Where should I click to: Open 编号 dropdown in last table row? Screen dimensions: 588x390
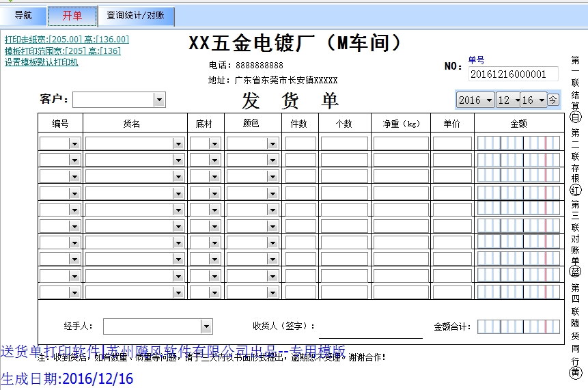[74, 292]
